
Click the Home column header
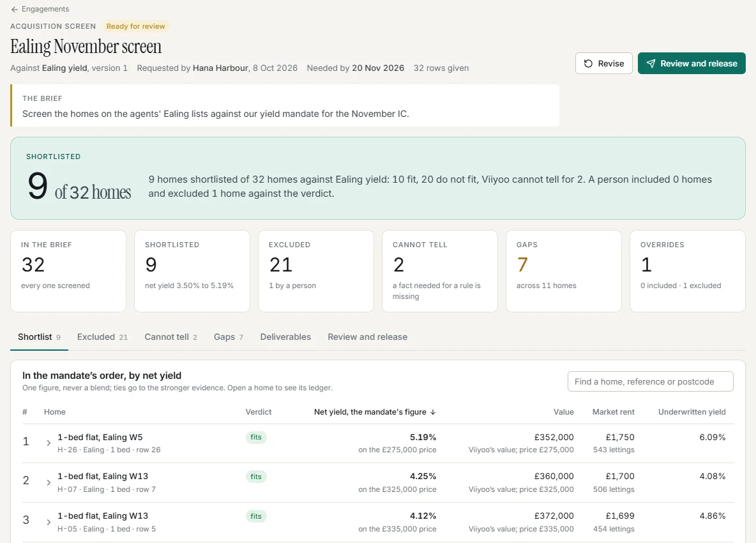[x=54, y=412]
